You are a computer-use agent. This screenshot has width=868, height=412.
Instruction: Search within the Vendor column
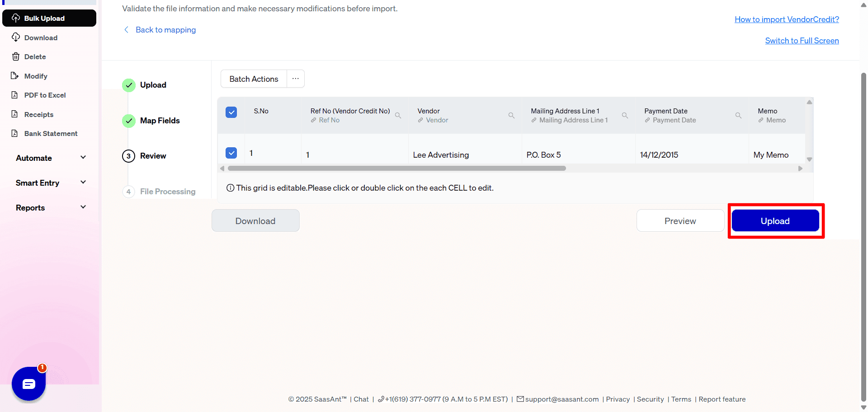(x=511, y=115)
